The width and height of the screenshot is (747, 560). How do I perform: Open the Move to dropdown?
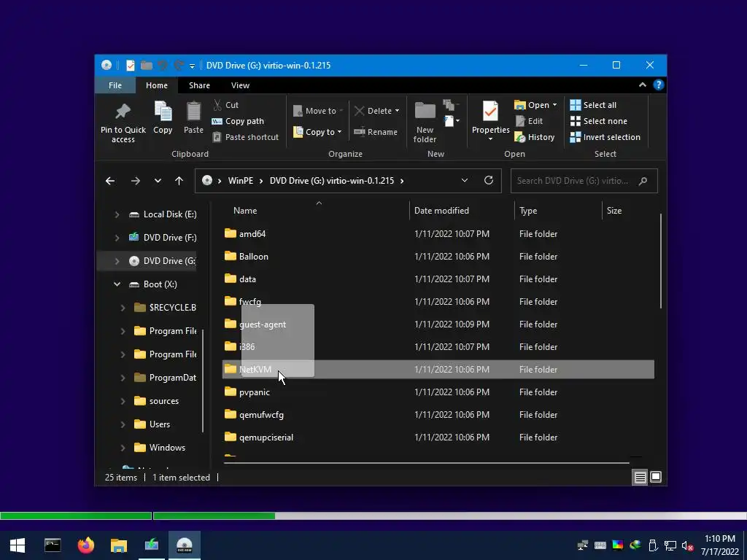tap(318, 111)
